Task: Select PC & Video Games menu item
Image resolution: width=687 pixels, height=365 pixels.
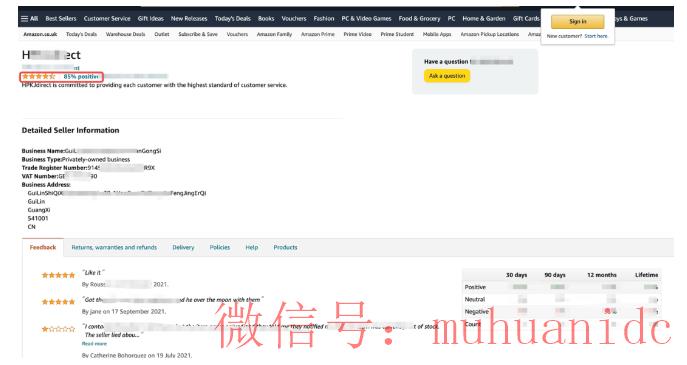Action: pos(366,18)
